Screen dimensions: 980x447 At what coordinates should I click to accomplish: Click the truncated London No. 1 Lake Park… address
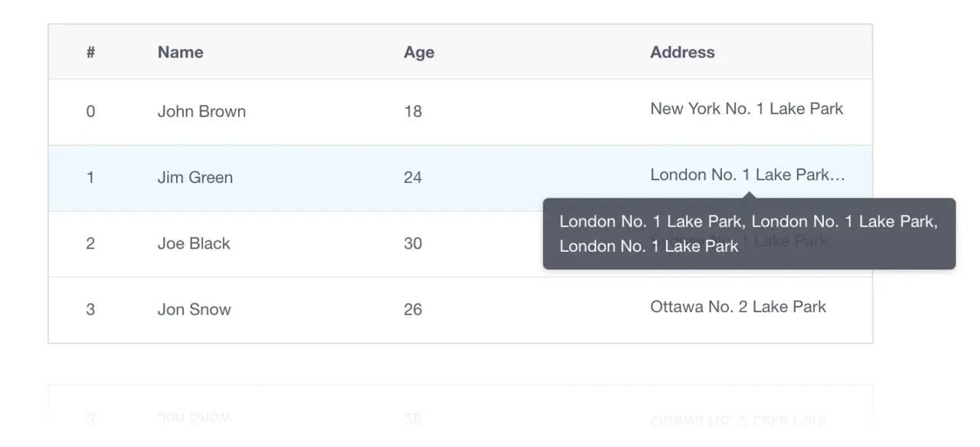[748, 175]
